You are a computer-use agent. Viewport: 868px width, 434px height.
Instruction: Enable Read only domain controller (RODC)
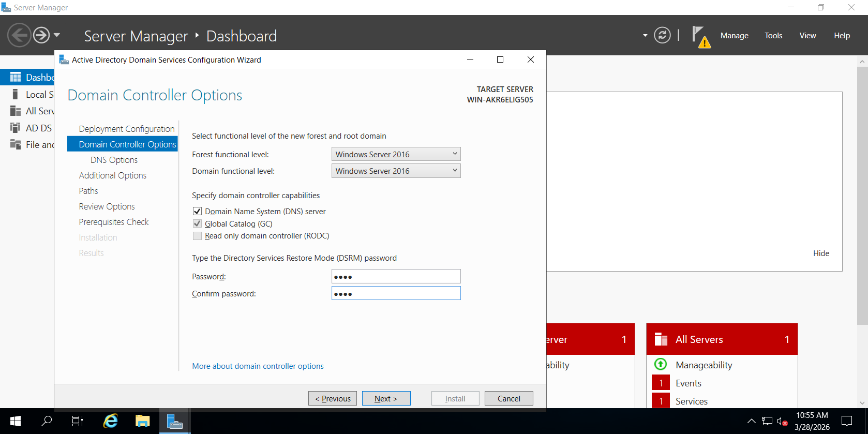pyautogui.click(x=197, y=236)
